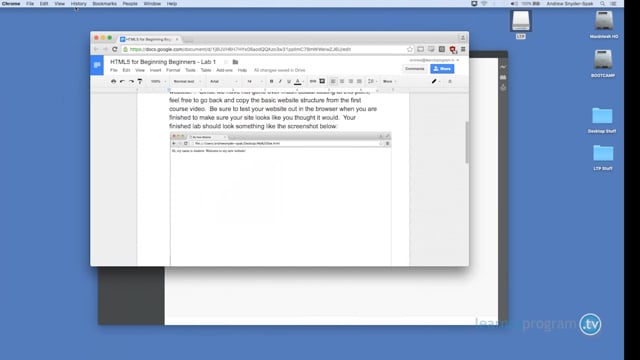This screenshot has height=360, width=640.
Task: Open the Comments button
Action: 415,69
